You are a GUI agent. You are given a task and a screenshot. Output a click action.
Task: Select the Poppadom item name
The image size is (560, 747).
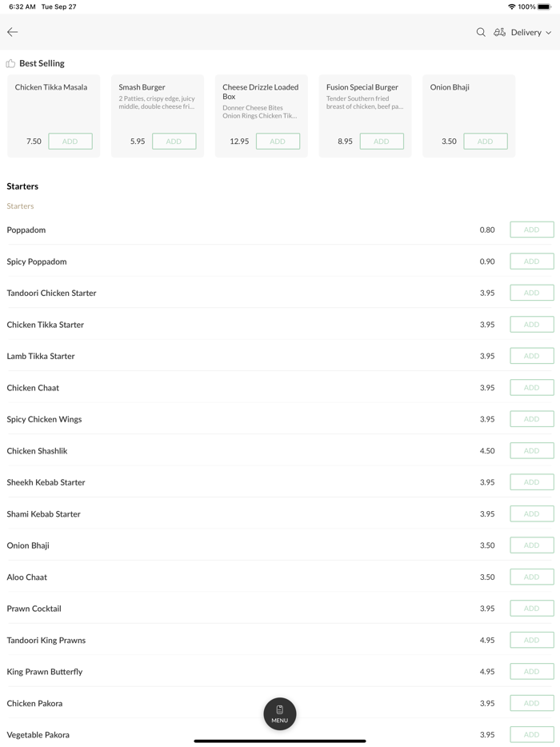pyautogui.click(x=26, y=230)
